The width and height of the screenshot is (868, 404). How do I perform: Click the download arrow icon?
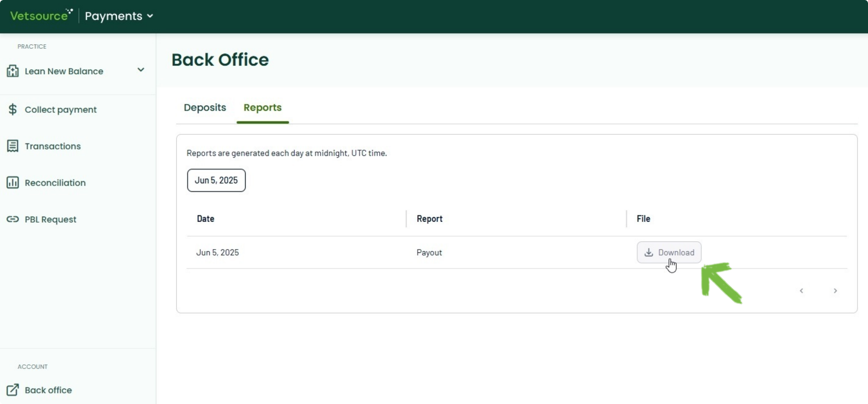[649, 252]
